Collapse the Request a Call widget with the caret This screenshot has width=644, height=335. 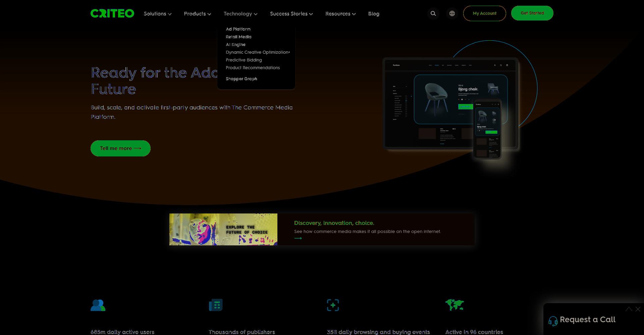pos(629,309)
